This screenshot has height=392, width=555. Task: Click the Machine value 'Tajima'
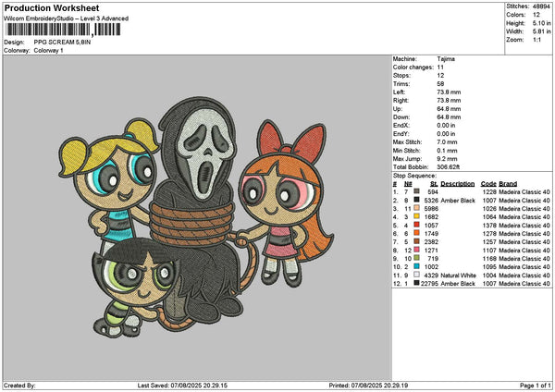446,59
